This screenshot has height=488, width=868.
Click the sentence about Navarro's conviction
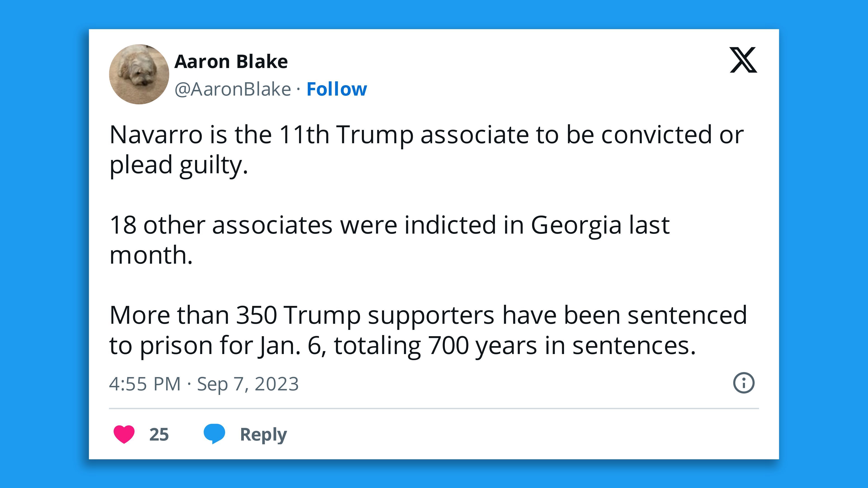pyautogui.click(x=426, y=135)
